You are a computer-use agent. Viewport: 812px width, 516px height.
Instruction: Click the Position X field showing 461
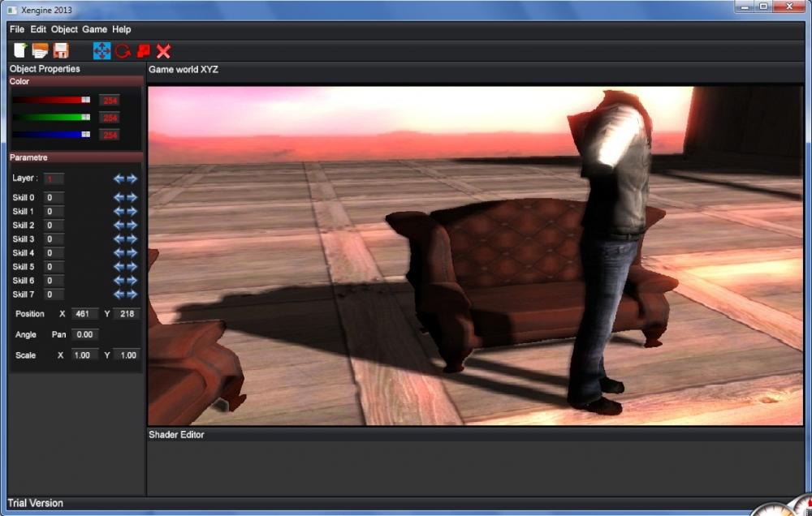pos(84,314)
